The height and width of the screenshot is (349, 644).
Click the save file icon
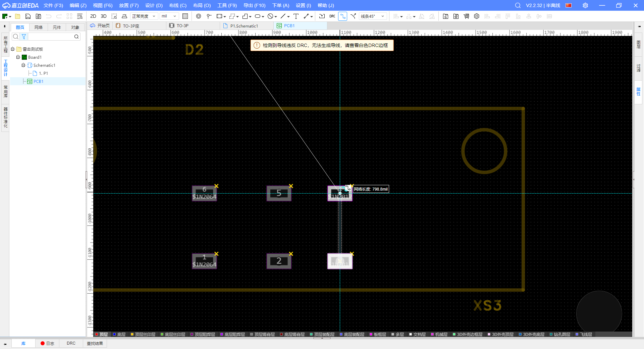click(x=28, y=16)
